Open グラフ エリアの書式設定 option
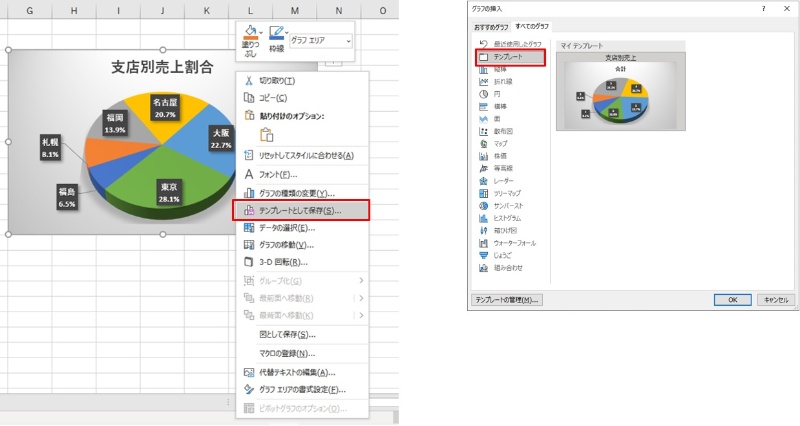This screenshot has height=426, width=800. [302, 390]
